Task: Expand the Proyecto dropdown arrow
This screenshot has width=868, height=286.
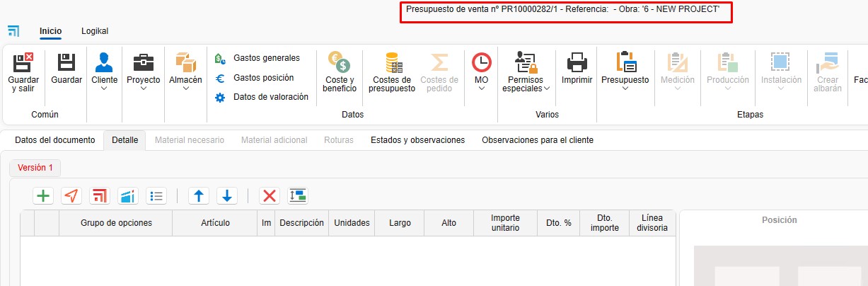Action: [144, 89]
